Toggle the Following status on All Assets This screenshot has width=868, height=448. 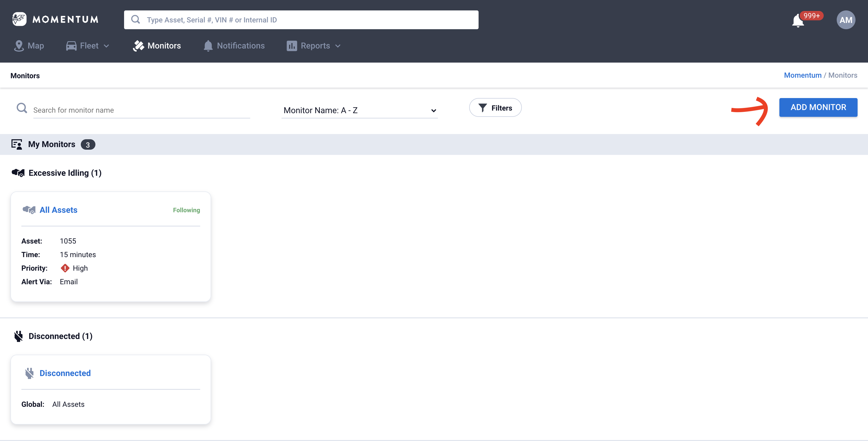tap(186, 210)
